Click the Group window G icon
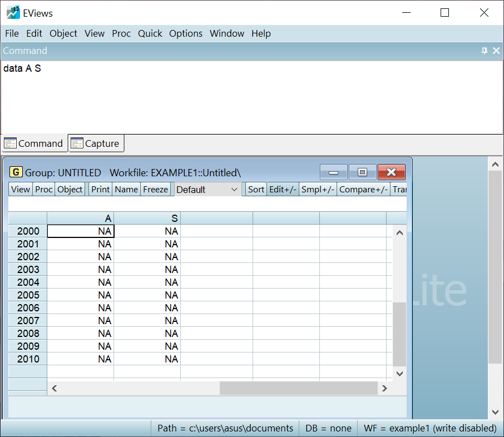The image size is (504, 437). pyautogui.click(x=16, y=172)
